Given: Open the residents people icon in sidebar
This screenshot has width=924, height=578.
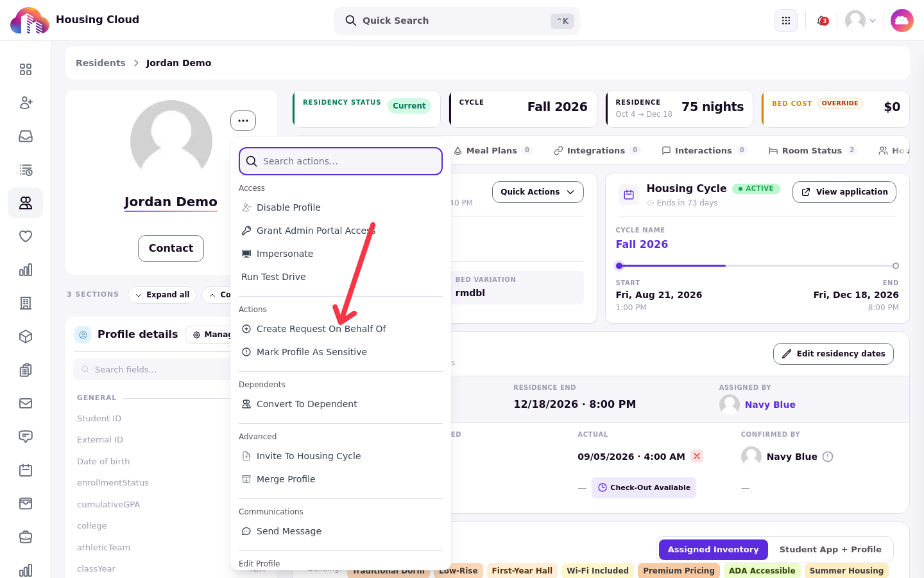Looking at the screenshot, I should [x=26, y=203].
